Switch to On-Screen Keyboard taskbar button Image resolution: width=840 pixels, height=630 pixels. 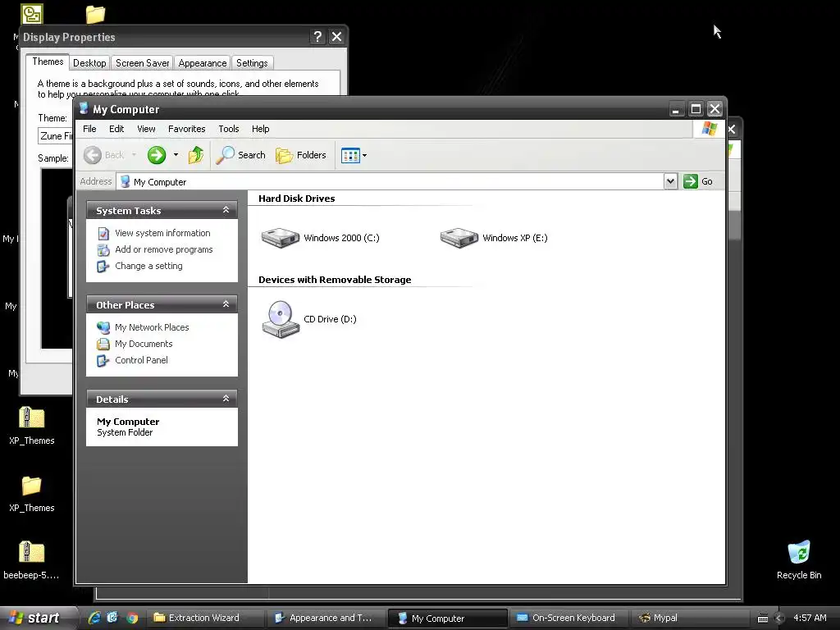pos(568,618)
